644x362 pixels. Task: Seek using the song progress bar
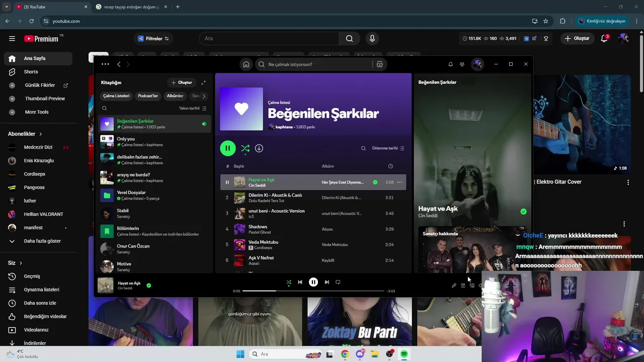(313, 291)
